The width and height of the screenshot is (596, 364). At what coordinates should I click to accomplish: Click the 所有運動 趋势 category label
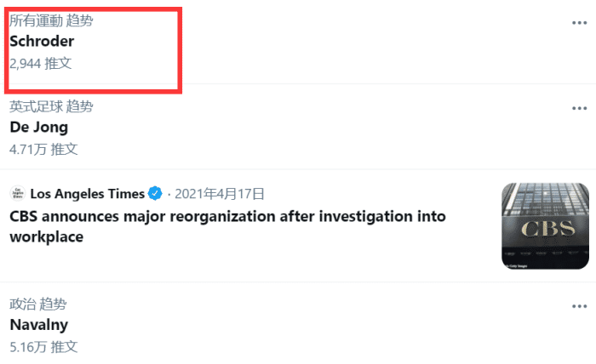51,20
